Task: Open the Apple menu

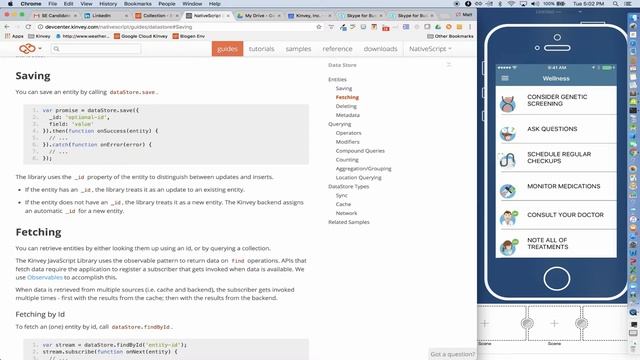Action: (x=11, y=4)
